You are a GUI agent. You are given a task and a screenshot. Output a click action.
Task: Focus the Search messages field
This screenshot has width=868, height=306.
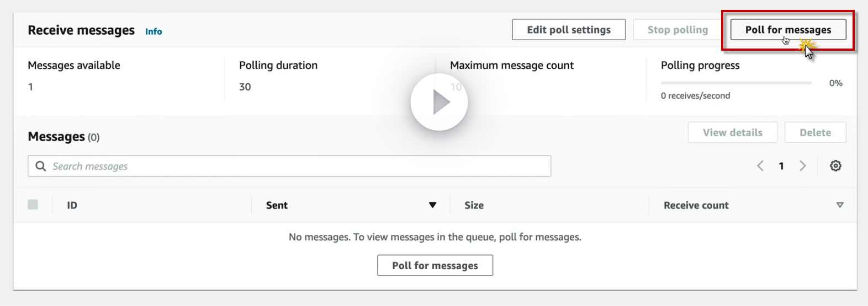(x=298, y=166)
